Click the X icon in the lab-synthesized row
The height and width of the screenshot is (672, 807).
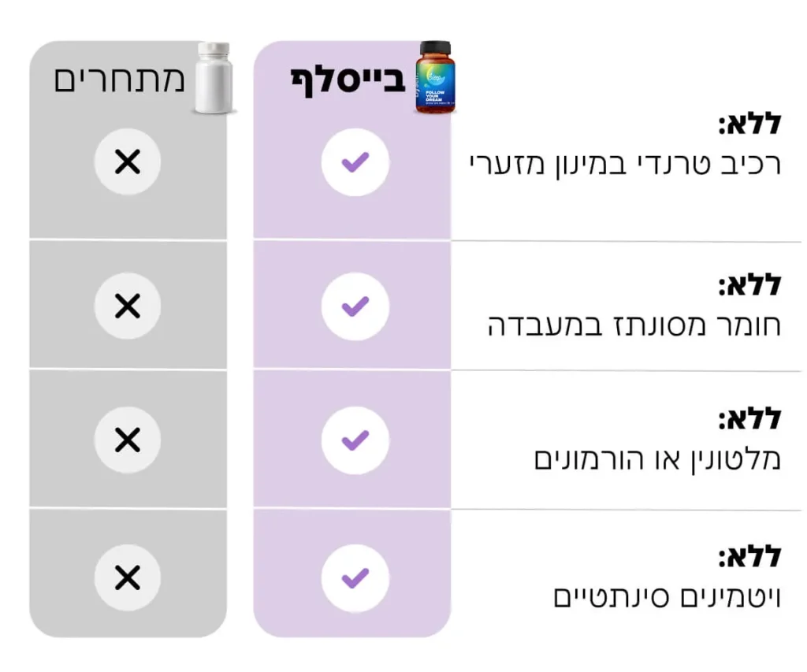coord(127,306)
